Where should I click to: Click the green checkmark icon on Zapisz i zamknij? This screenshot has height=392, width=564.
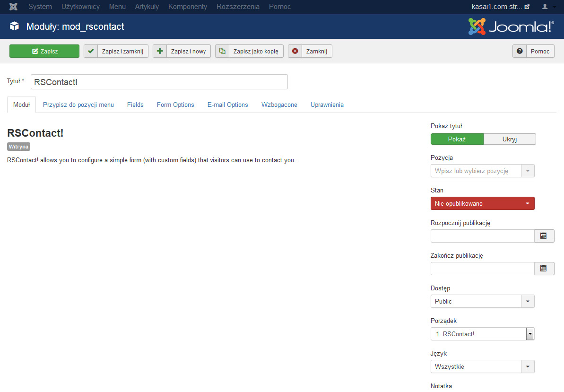[91, 51]
